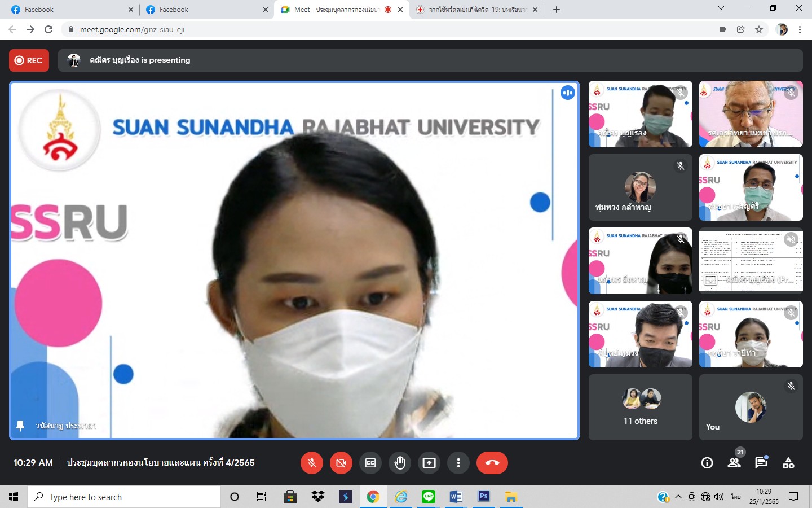
Task: Leave the call with red hangup button
Action: [x=492, y=463]
